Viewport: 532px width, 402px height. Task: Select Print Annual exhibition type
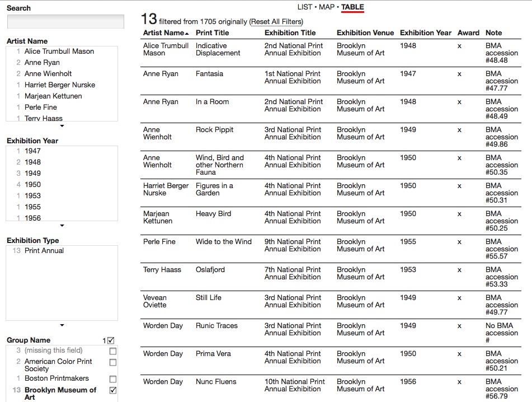44,251
